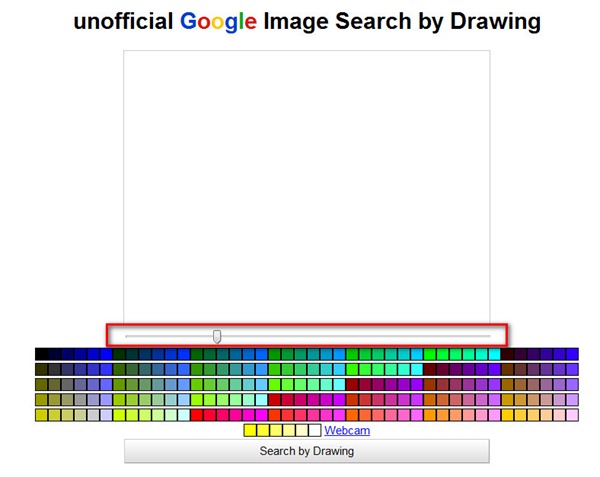Pick olive swatch starting the third palette row

click(41, 384)
